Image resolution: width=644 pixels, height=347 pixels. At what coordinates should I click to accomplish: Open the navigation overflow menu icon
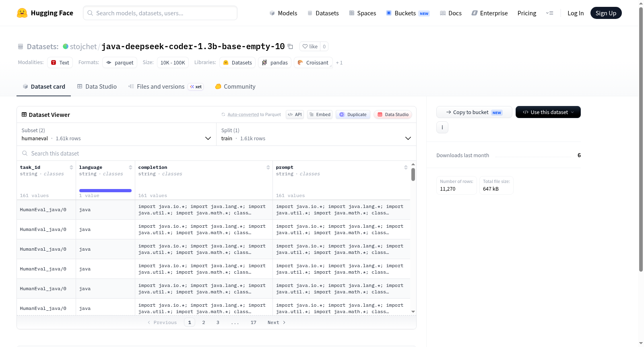(x=549, y=13)
